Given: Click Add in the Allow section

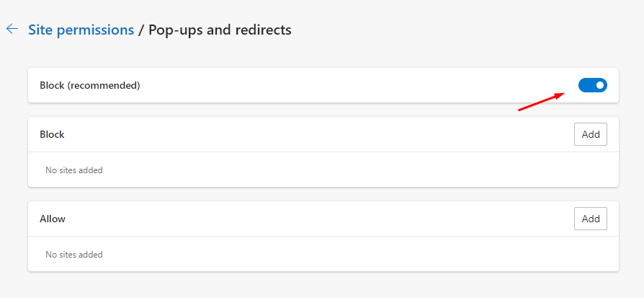Looking at the screenshot, I should [590, 219].
